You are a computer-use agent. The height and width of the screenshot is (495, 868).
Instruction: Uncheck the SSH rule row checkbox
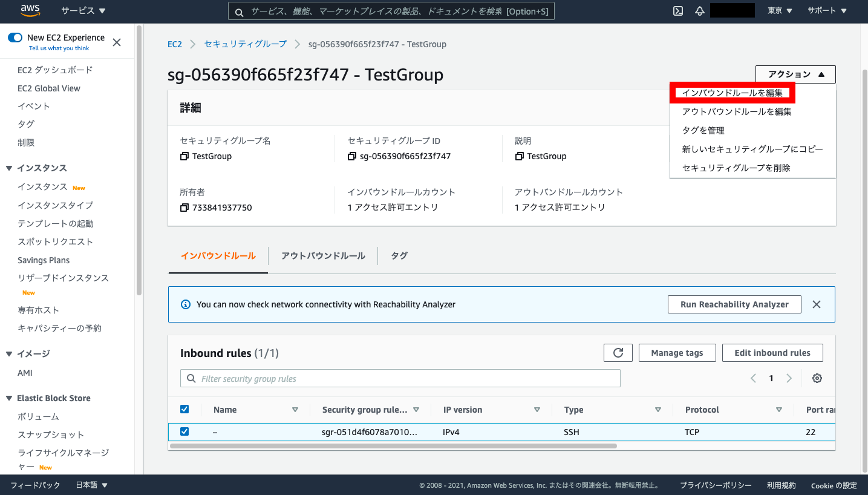(x=184, y=431)
